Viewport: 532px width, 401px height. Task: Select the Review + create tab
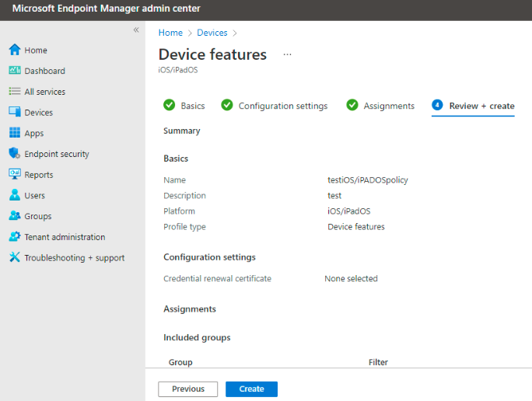click(473, 106)
